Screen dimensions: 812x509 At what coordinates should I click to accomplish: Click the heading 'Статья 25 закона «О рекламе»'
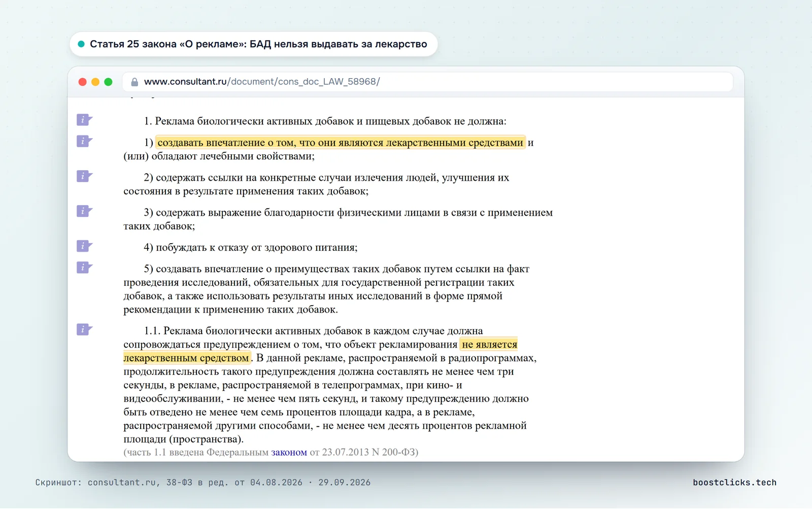point(168,44)
